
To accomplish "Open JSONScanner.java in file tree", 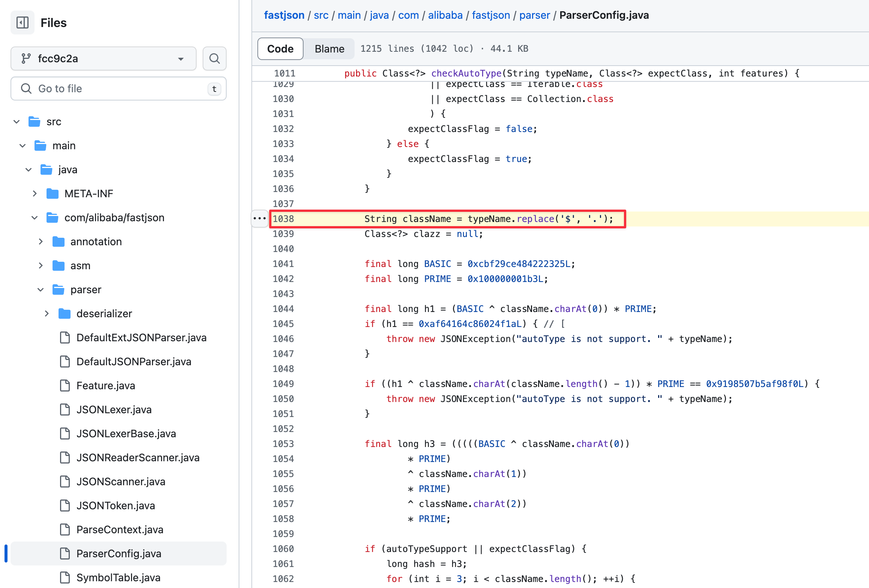I will [121, 481].
